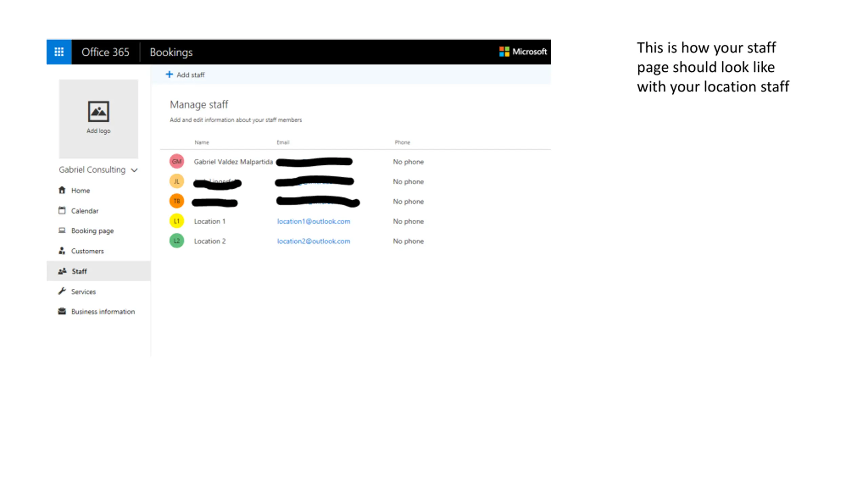Select the yellow L1 staff avatar
This screenshot has height=488, width=868.
[x=177, y=221]
